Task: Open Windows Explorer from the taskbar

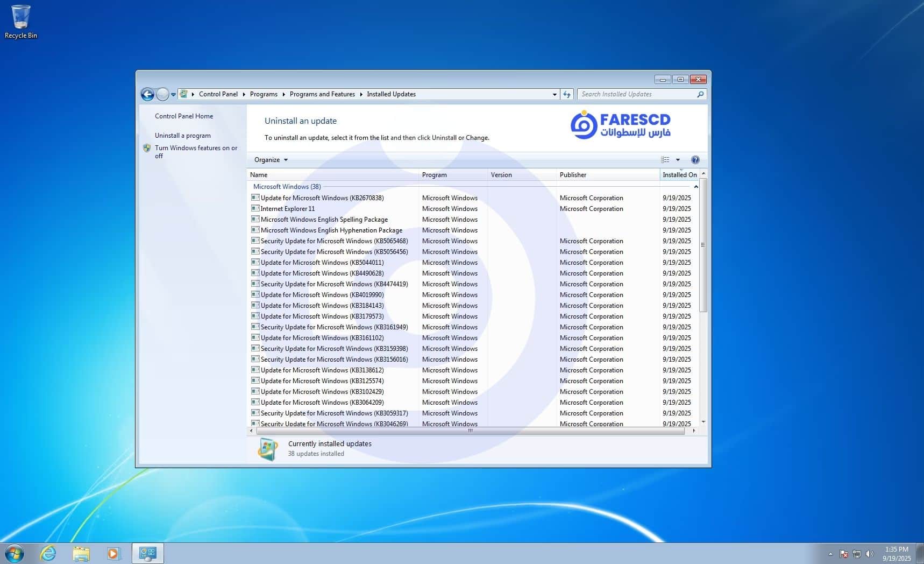Action: [x=81, y=553]
